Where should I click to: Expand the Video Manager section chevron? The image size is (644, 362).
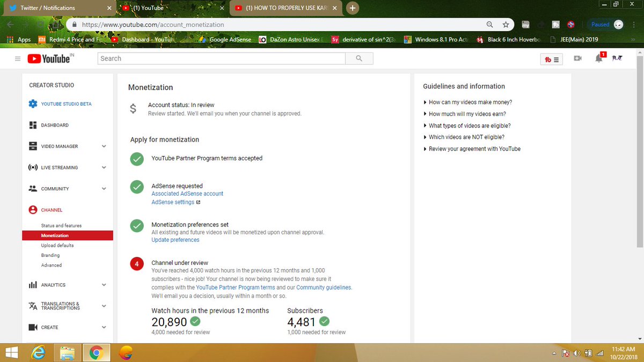pyautogui.click(x=104, y=146)
